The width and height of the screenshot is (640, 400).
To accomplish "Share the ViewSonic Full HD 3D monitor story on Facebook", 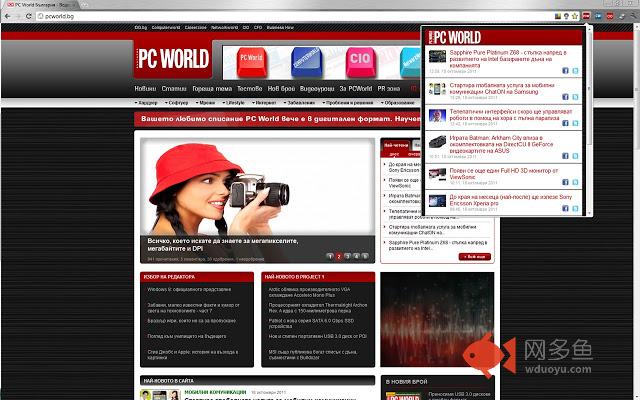I will [x=565, y=182].
